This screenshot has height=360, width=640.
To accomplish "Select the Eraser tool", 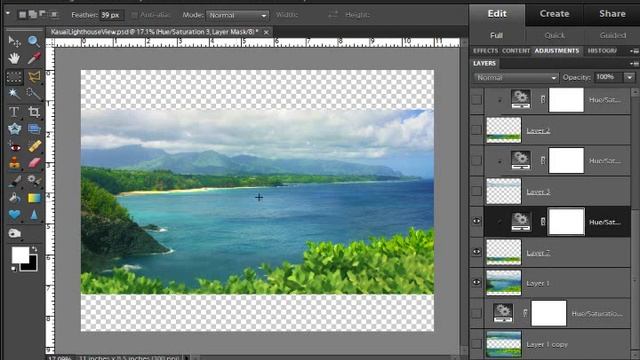I will pos(34,163).
